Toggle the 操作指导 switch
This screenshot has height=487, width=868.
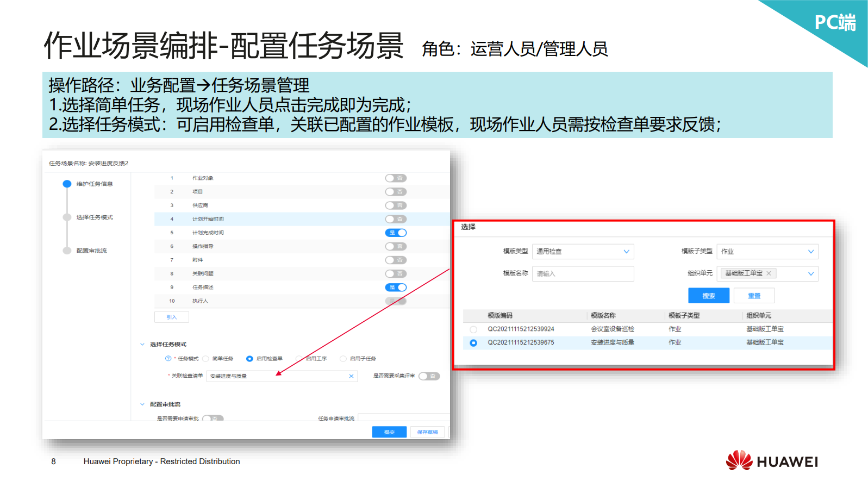point(396,246)
